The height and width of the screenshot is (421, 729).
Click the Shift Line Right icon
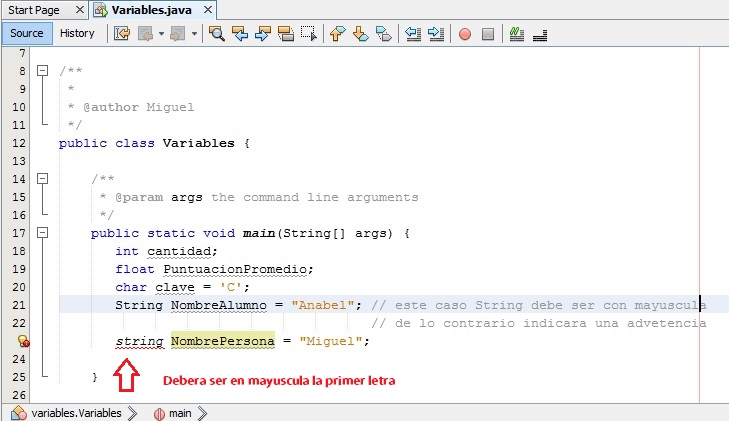point(436,33)
